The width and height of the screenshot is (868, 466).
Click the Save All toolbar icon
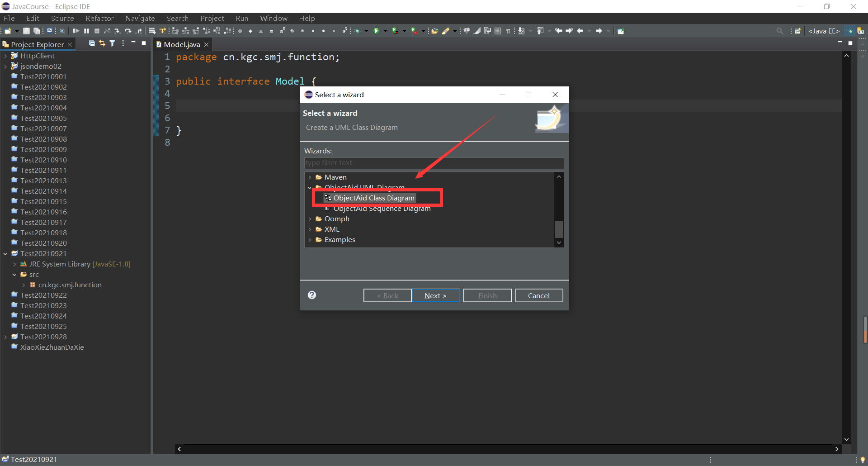coord(37,31)
